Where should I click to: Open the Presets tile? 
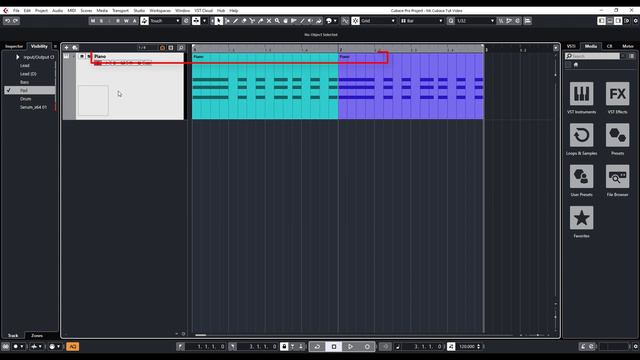618,135
